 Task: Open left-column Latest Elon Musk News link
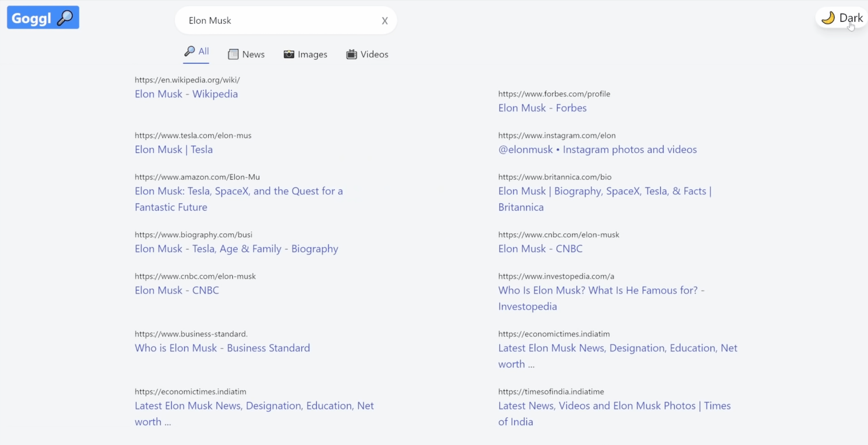254,414
